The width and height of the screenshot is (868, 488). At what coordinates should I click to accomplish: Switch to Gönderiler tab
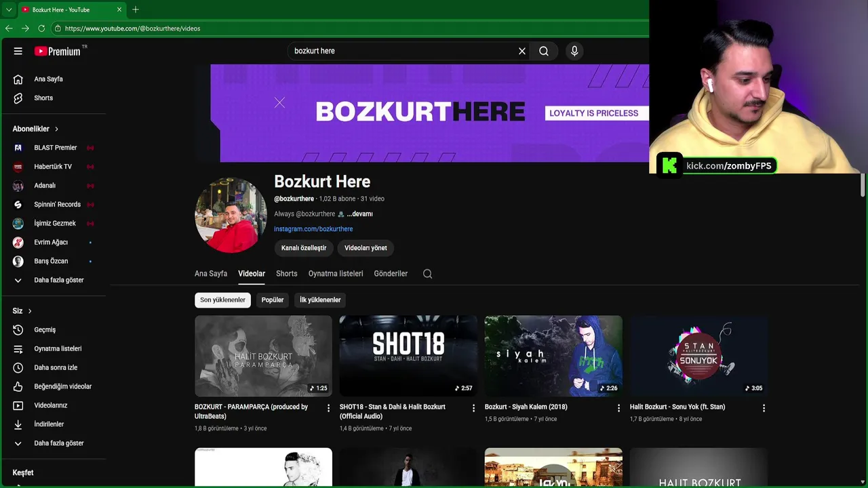[391, 274]
